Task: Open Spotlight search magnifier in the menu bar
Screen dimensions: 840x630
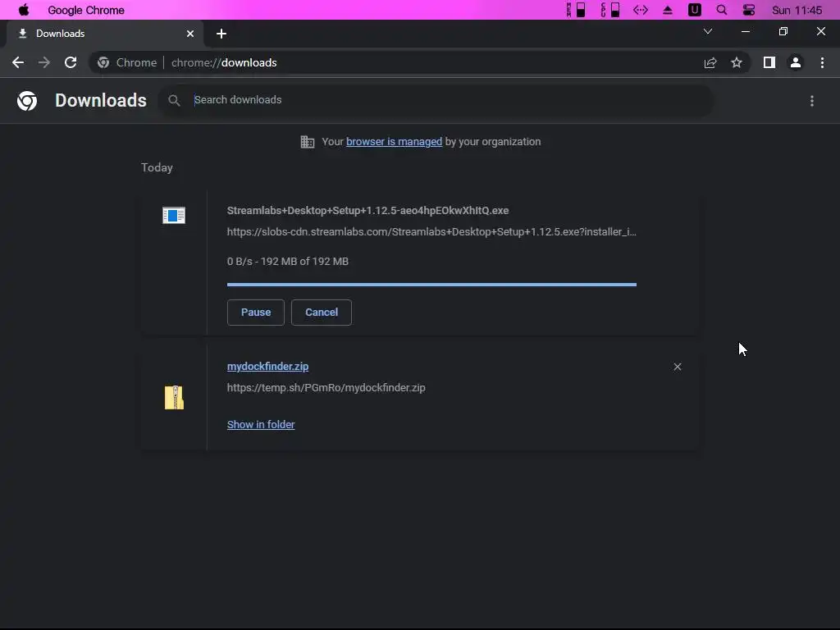Action: coord(722,10)
